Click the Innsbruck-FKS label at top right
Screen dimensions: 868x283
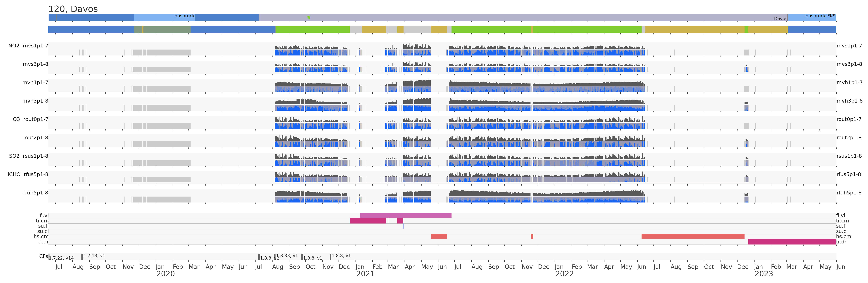(x=819, y=16)
